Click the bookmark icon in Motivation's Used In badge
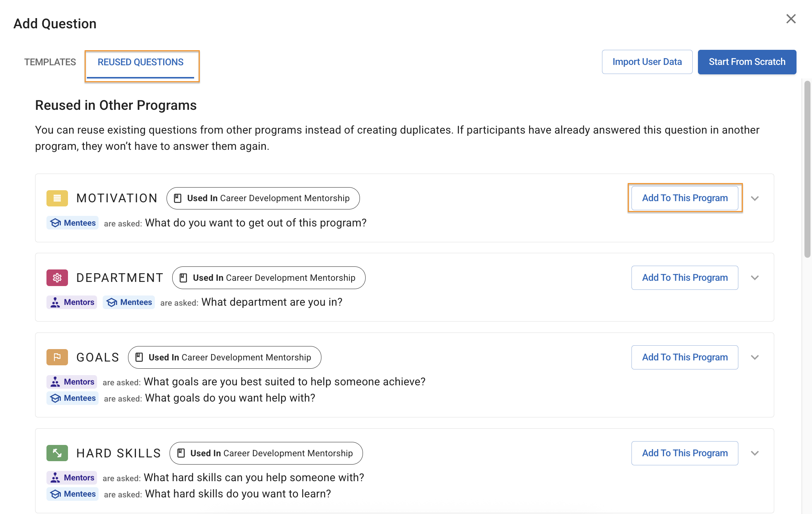Image resolution: width=812 pixels, height=514 pixels. point(178,198)
